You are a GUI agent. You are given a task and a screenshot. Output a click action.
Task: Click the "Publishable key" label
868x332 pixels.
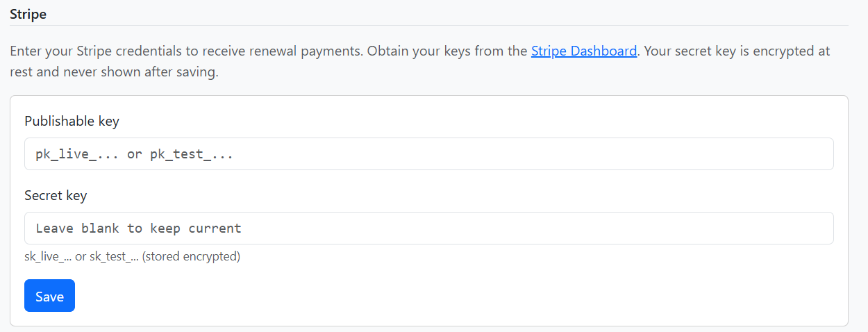click(72, 121)
